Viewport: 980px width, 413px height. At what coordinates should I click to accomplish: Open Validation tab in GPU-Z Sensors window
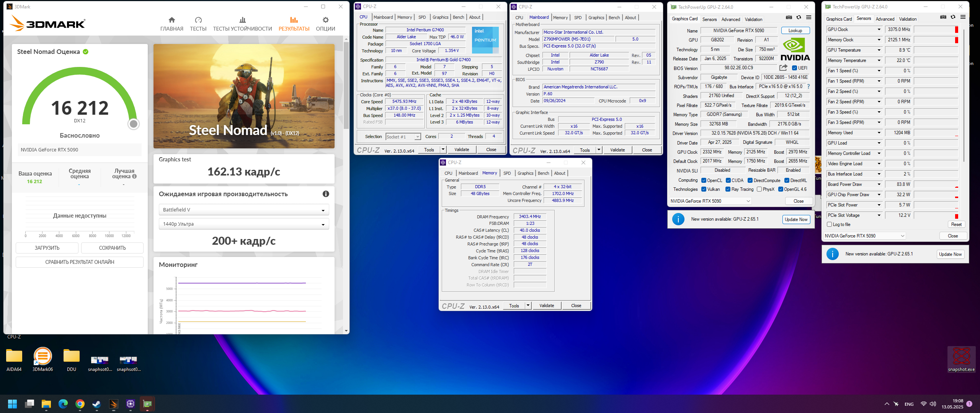click(x=908, y=19)
